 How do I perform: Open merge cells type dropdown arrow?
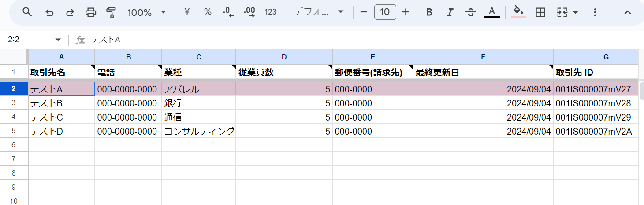pos(575,12)
